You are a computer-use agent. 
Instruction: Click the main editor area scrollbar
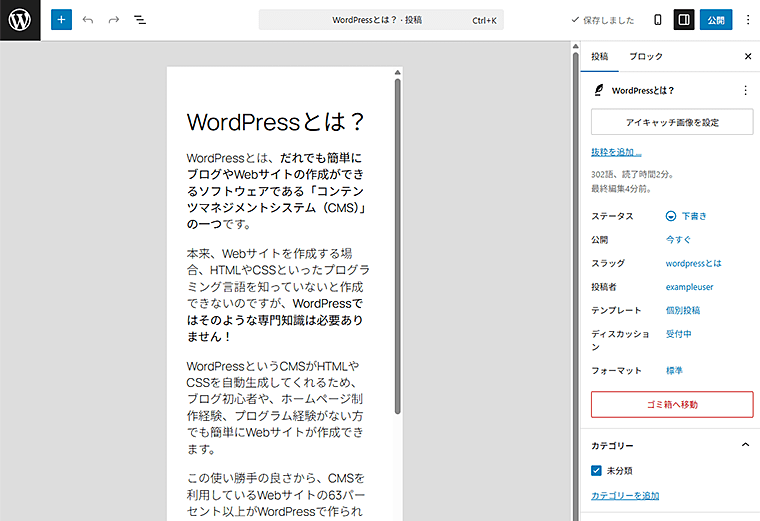pos(576,286)
